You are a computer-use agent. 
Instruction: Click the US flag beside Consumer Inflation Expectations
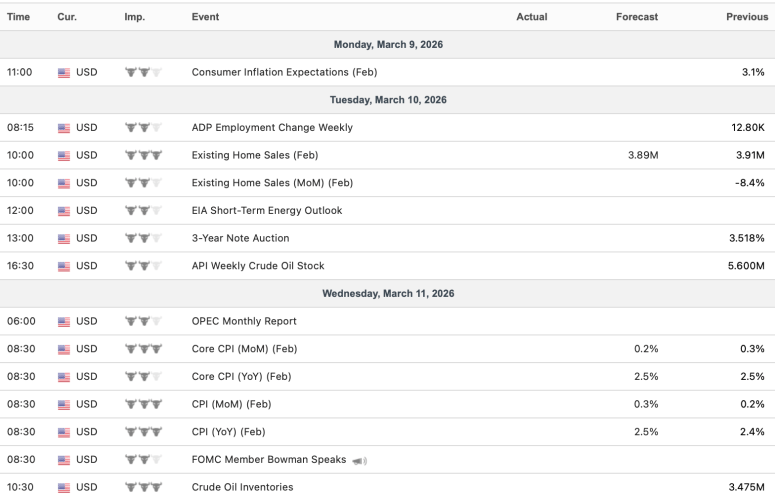point(65,73)
